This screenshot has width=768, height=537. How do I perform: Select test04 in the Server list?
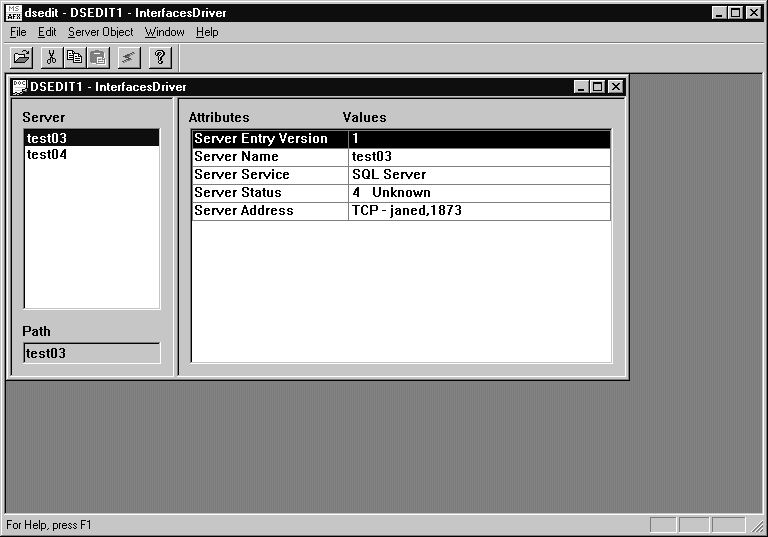pyautogui.click(x=92, y=154)
